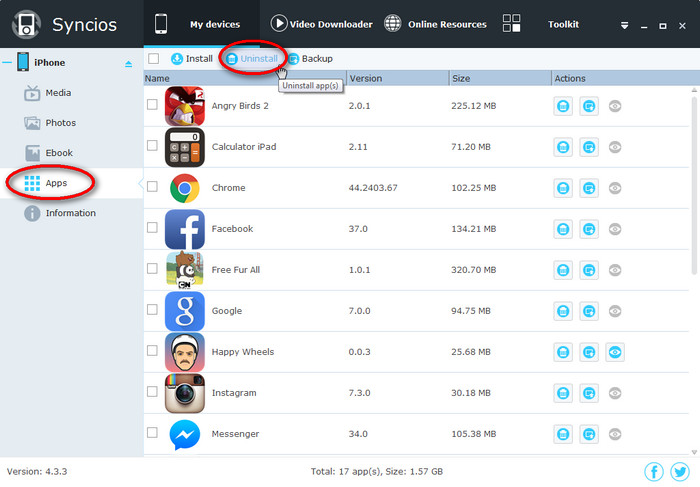Image resolution: width=700 pixels, height=487 pixels.
Task: Click the eye view icon for Happy Wheels
Action: 615,352
